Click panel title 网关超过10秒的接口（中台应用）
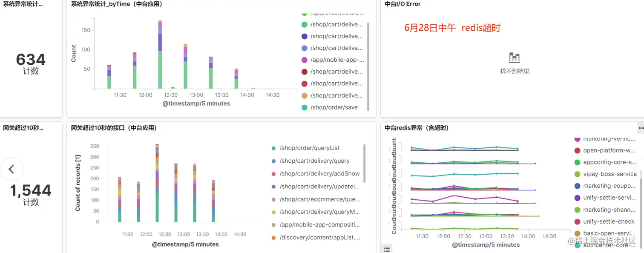 click(x=114, y=128)
